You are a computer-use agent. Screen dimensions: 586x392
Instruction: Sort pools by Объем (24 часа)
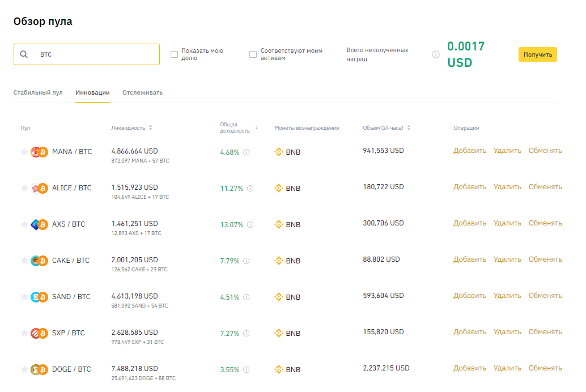point(408,127)
